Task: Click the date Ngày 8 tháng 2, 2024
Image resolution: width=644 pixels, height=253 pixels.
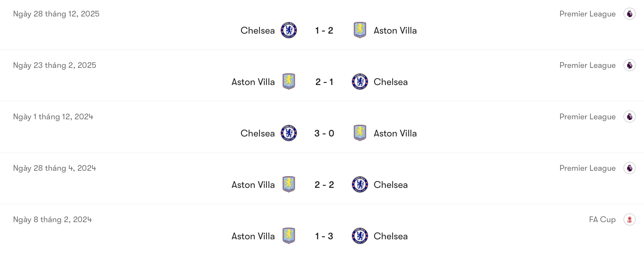Action: [52, 219]
